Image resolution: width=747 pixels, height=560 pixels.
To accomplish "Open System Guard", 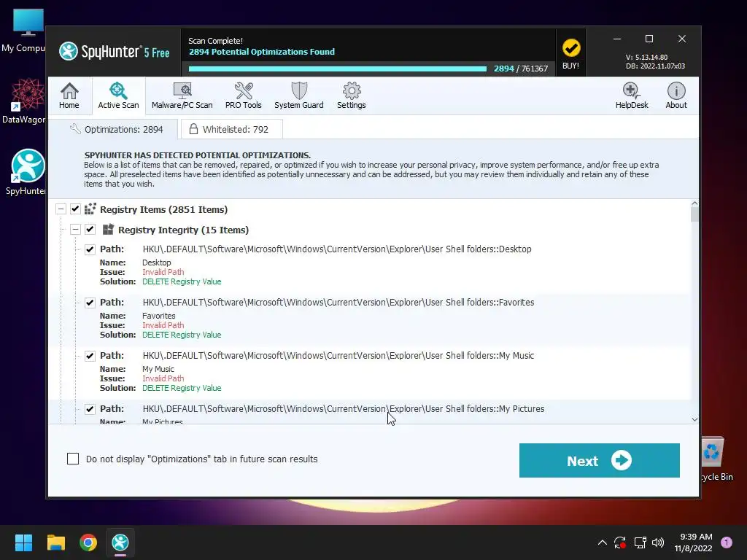I will click(x=298, y=96).
